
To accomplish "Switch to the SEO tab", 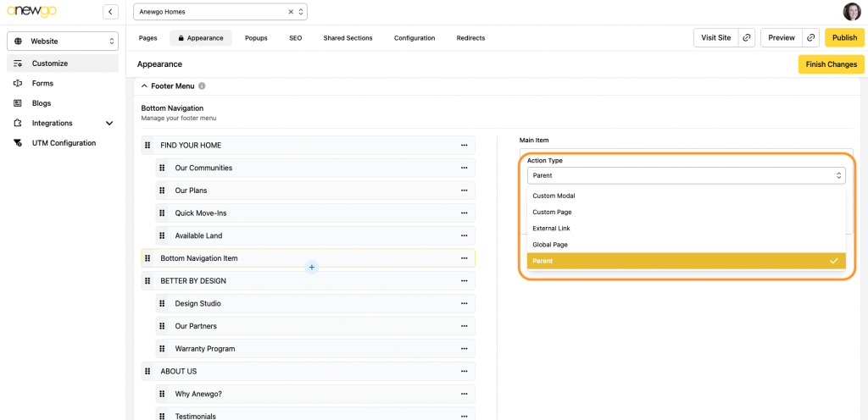I will [295, 38].
